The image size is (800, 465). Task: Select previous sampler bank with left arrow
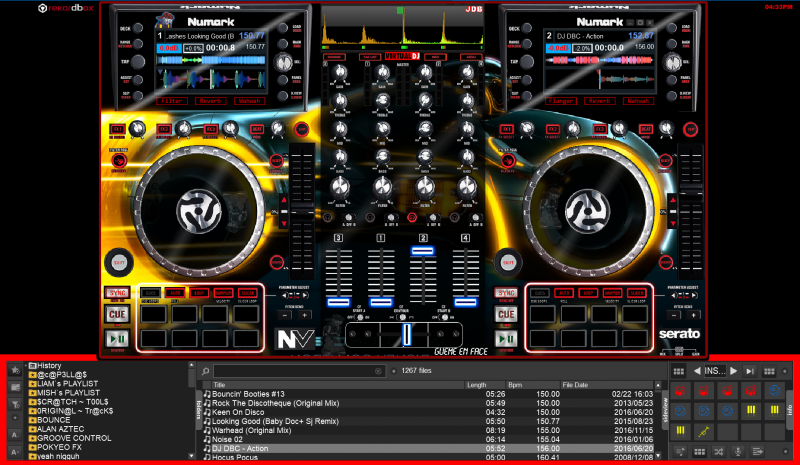click(x=697, y=371)
